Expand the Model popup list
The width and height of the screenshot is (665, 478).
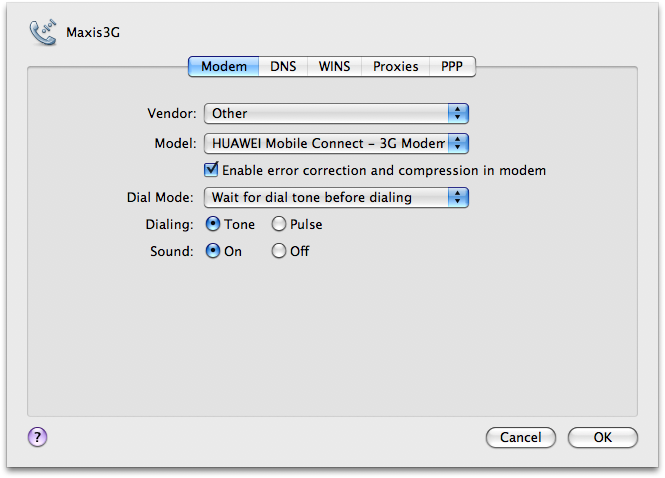(336, 143)
